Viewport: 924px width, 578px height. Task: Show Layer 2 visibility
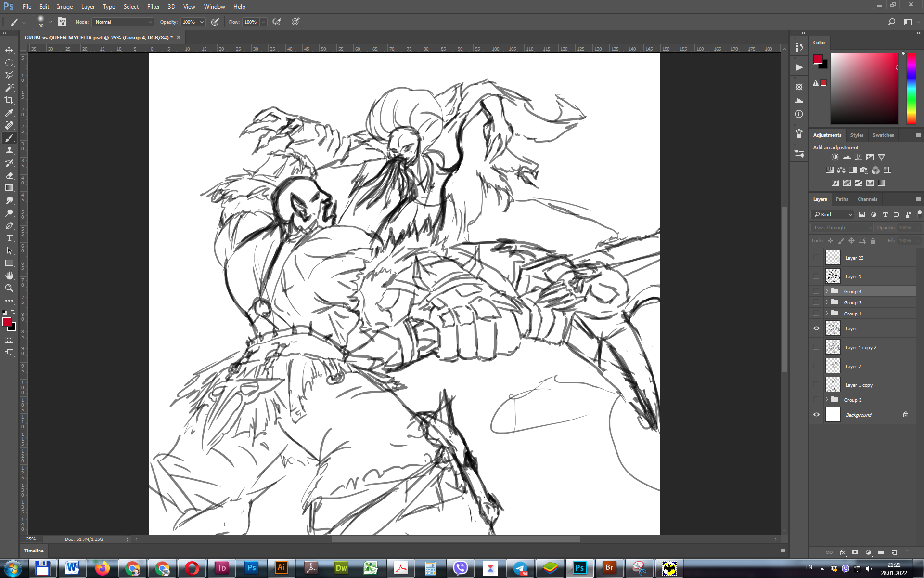[x=816, y=366]
